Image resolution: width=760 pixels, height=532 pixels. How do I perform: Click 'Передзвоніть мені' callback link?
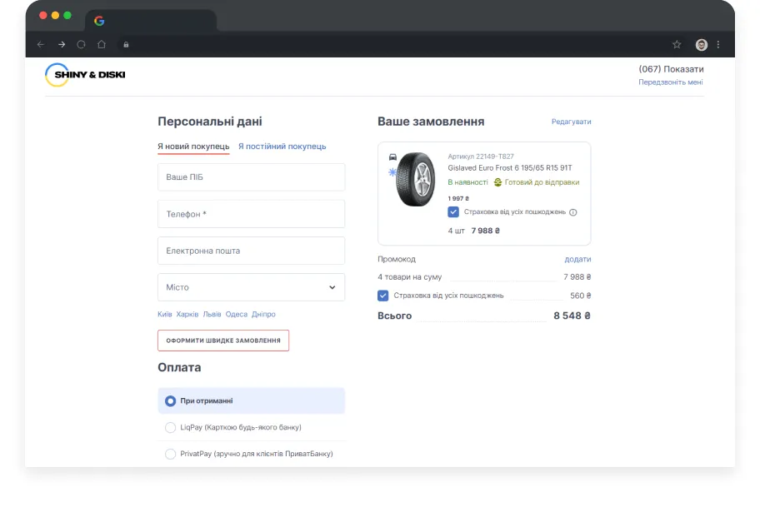pos(670,82)
